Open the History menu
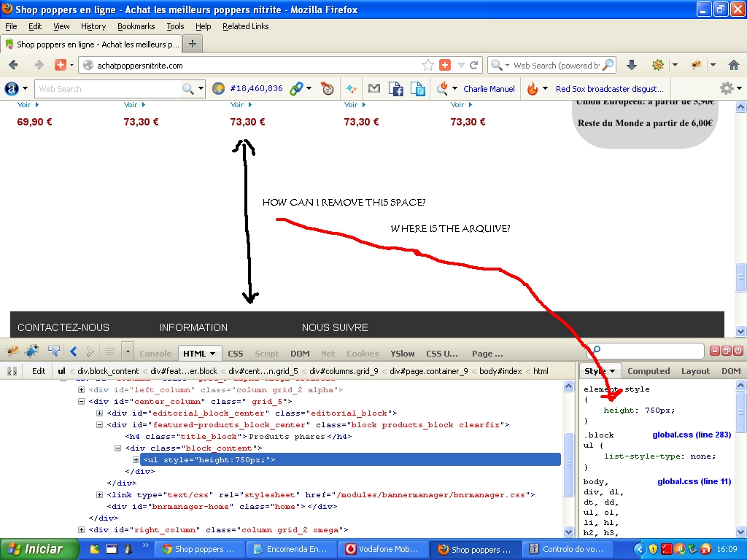The height and width of the screenshot is (560, 747). [x=93, y=26]
